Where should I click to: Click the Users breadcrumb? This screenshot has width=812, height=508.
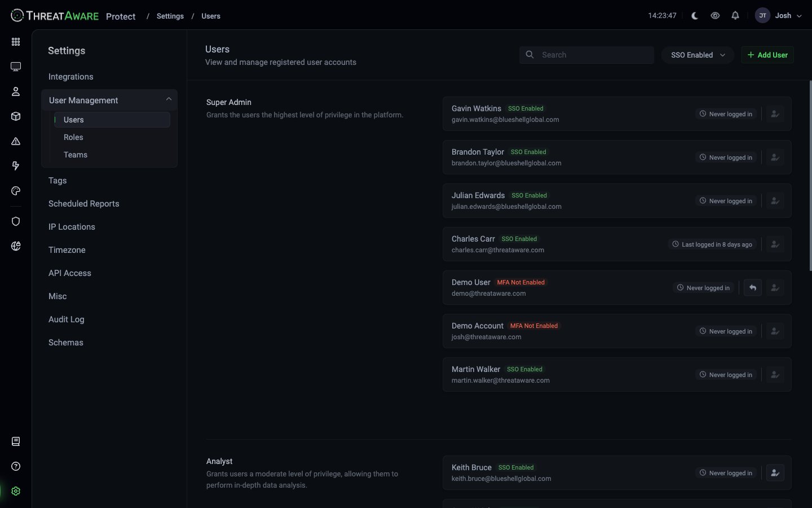(x=211, y=16)
